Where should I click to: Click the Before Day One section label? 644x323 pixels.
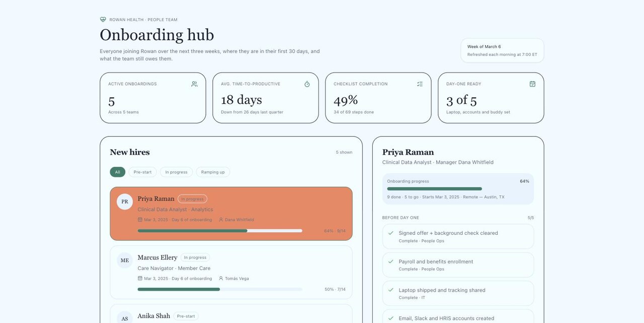[400, 218]
